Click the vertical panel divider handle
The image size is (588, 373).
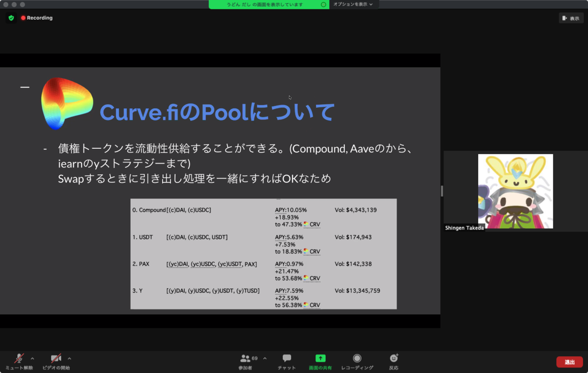pos(442,191)
